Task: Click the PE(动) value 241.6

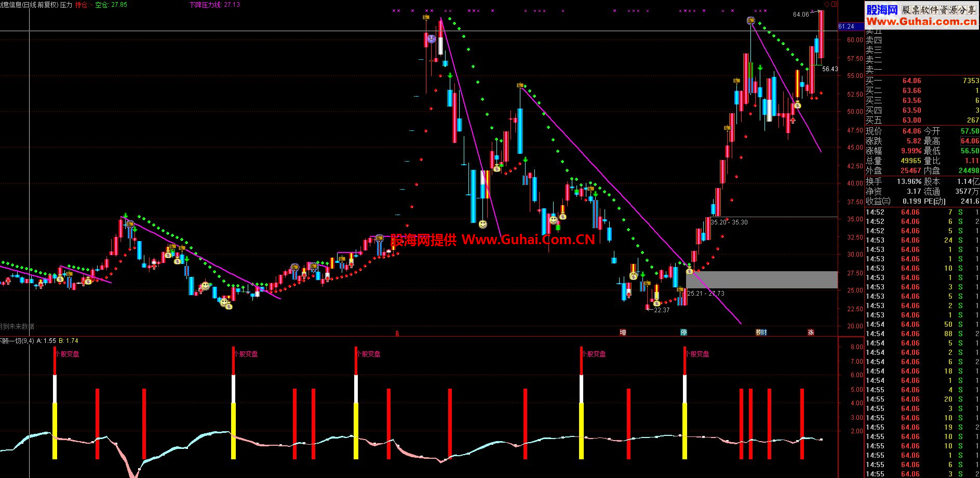Action: 970,202
